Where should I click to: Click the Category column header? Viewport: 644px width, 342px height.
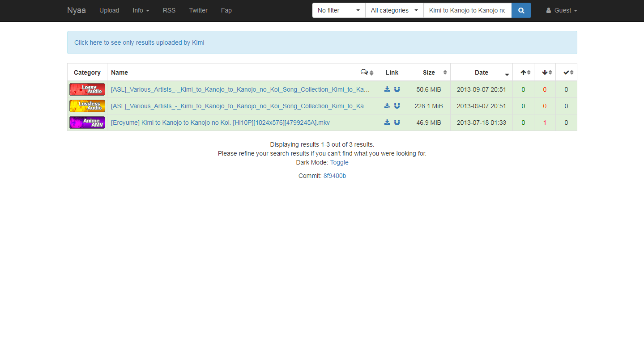click(x=87, y=72)
